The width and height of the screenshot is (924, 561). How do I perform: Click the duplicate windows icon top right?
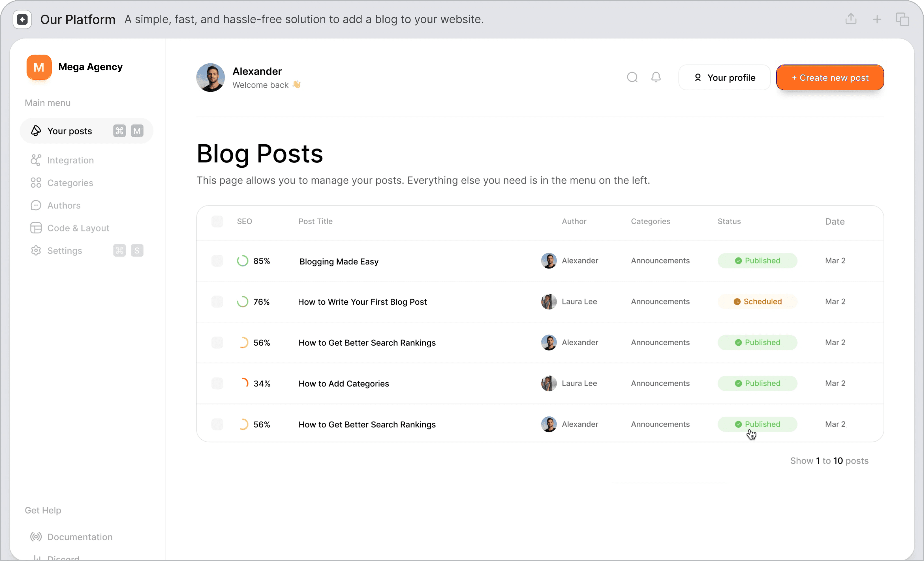click(902, 19)
